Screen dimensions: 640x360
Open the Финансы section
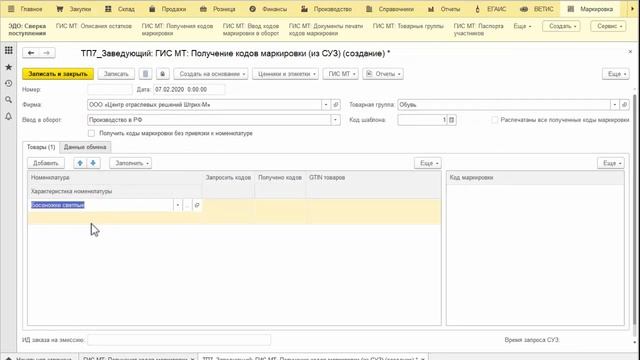[269, 9]
